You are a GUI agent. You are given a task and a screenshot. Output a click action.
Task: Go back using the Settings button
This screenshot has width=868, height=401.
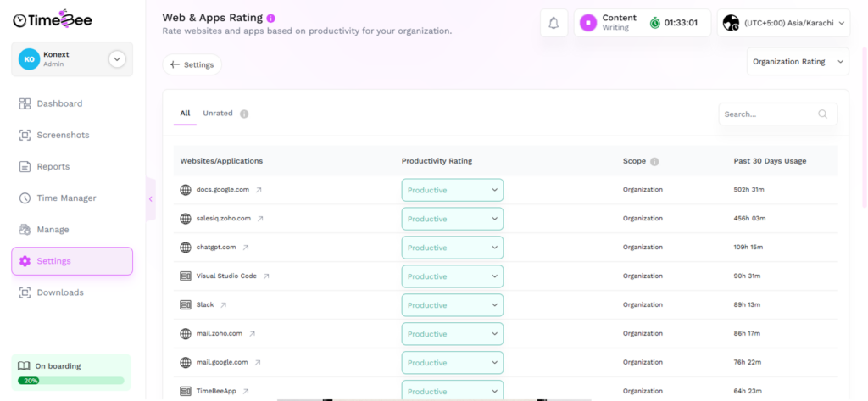[x=192, y=64]
